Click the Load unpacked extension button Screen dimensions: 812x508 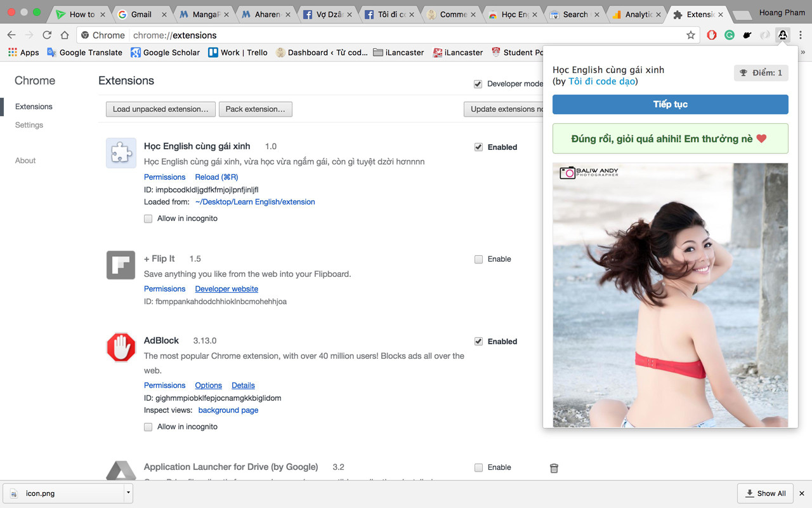(x=160, y=109)
